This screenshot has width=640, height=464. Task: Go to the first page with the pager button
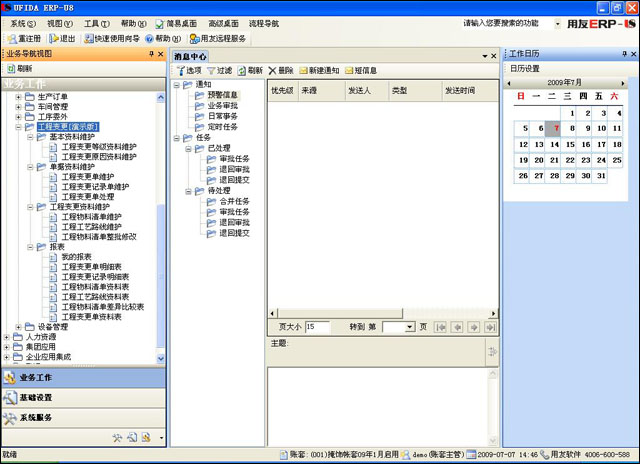tap(440, 327)
